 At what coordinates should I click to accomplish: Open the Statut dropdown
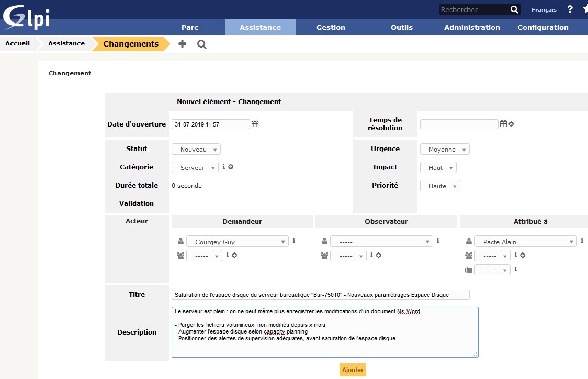point(196,149)
